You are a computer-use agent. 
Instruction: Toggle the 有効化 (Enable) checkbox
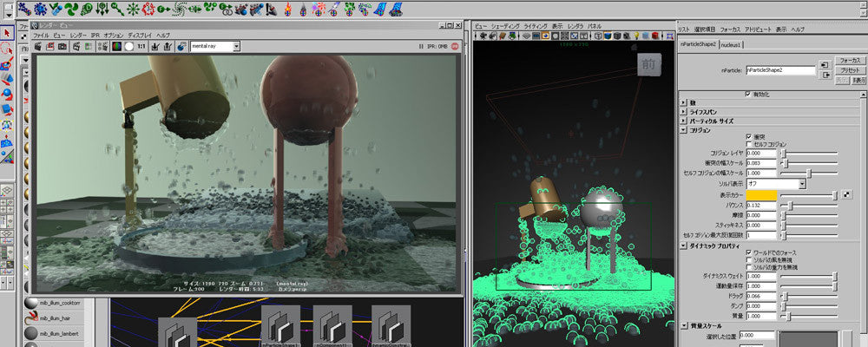click(x=748, y=94)
